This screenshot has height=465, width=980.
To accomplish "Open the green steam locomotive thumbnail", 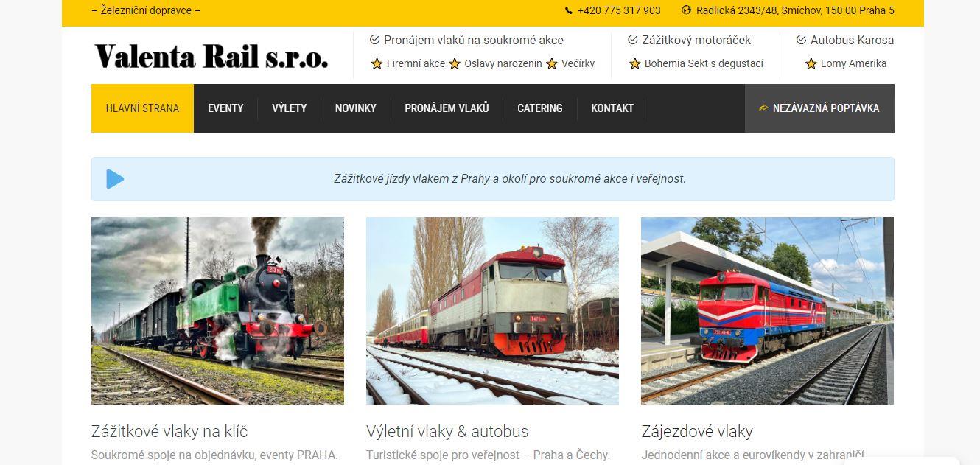I will pyautogui.click(x=217, y=311).
